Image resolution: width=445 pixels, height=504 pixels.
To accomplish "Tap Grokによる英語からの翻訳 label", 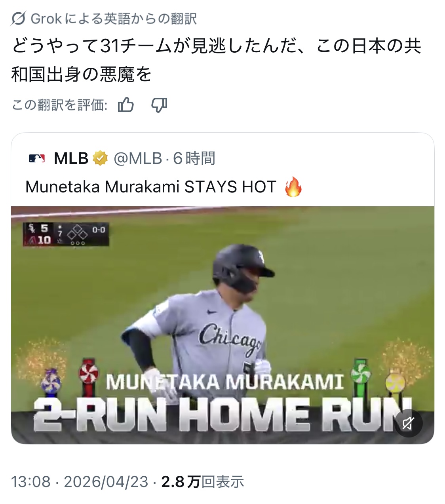I will (x=114, y=19).
